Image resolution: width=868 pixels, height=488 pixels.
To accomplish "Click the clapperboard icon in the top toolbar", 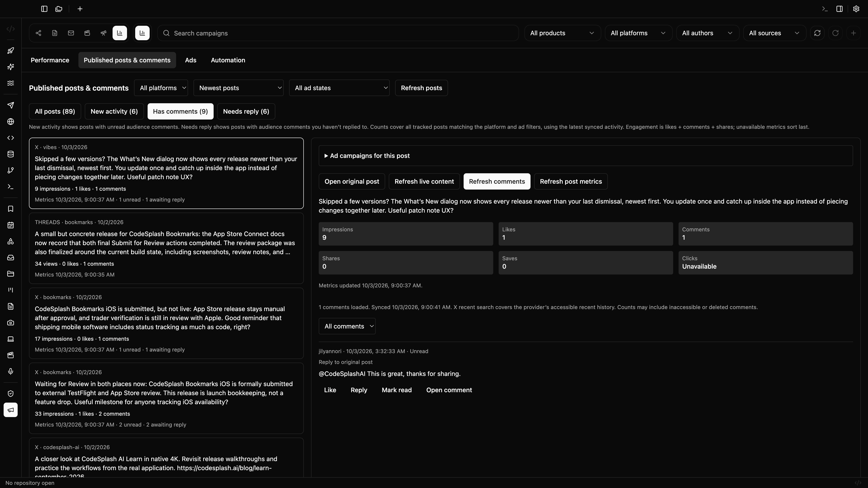I will [87, 33].
